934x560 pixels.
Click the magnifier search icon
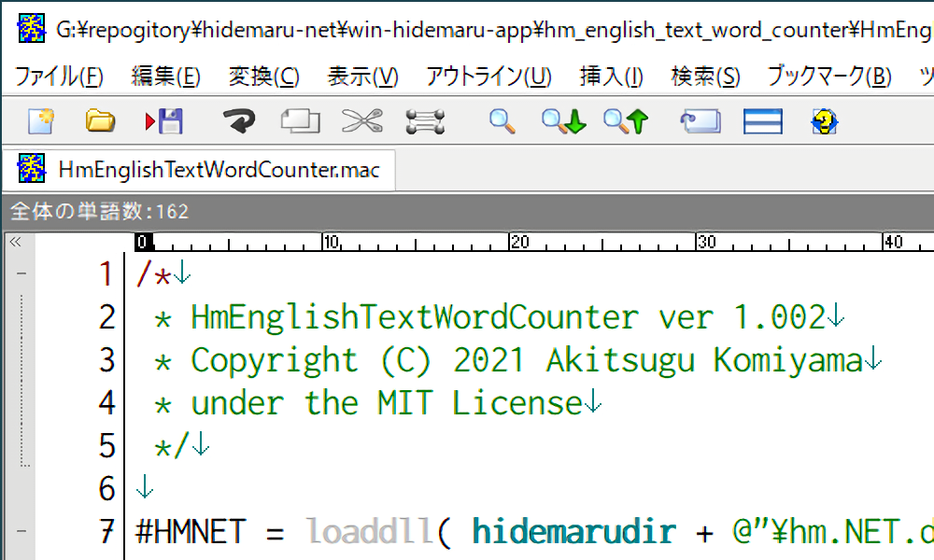coord(502,121)
